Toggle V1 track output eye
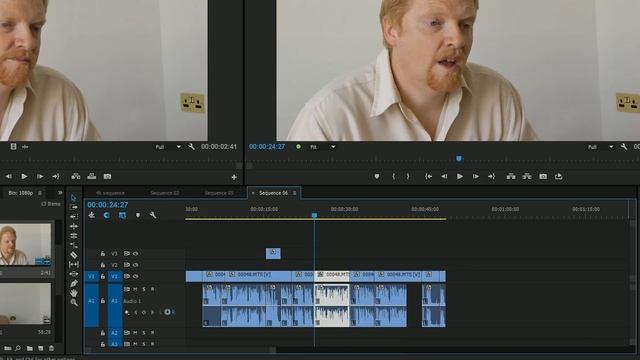The width and height of the screenshot is (640, 360). [x=136, y=276]
